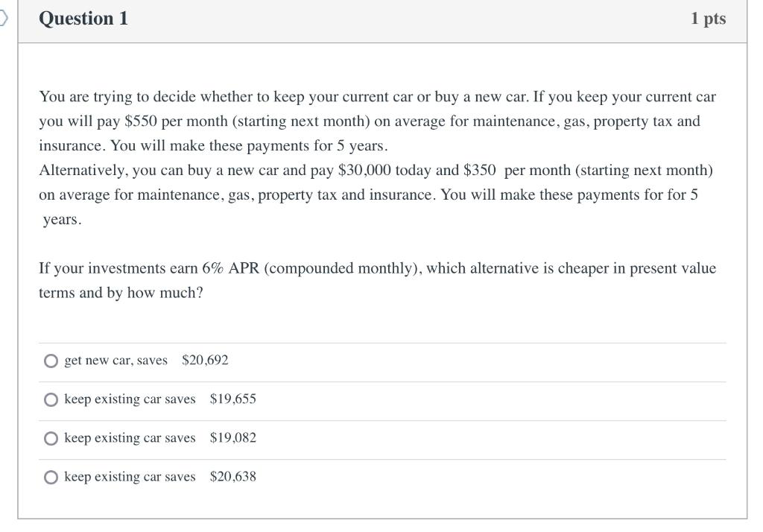This screenshot has height=532, width=763.
Task: Pick the option "keep existing car saves $19,082"
Action: tap(51, 439)
